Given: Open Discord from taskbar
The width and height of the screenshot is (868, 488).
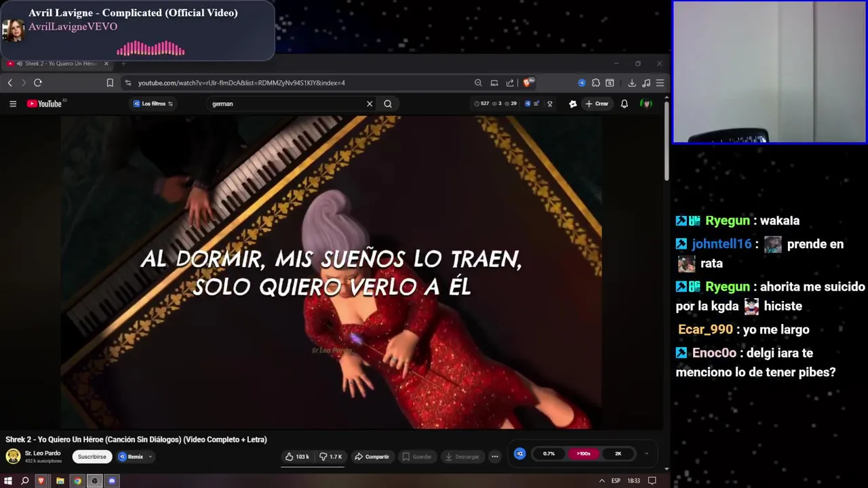Looking at the screenshot, I should (x=113, y=481).
